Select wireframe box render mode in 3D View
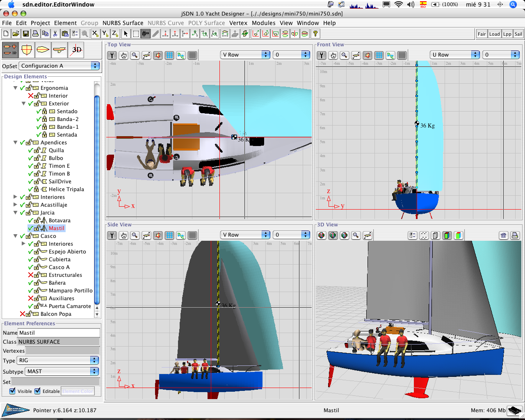Viewport: 525px width, 420px height. [436, 235]
